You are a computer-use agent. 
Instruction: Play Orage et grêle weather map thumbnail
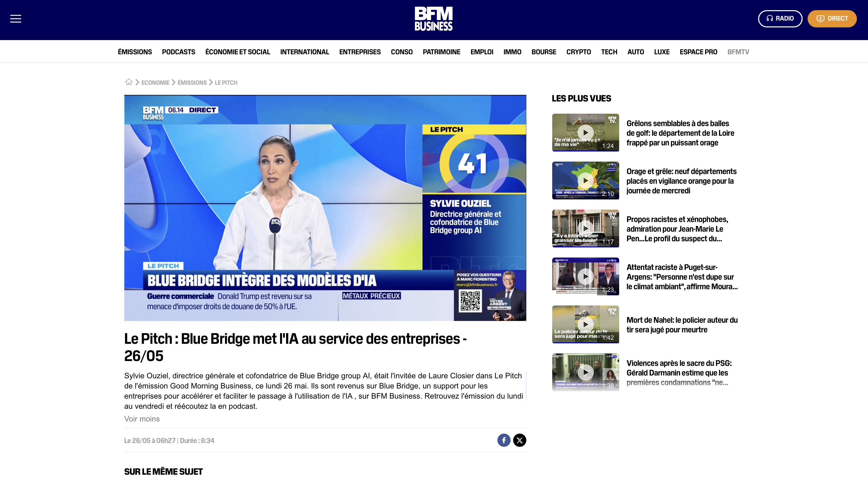coord(586,180)
